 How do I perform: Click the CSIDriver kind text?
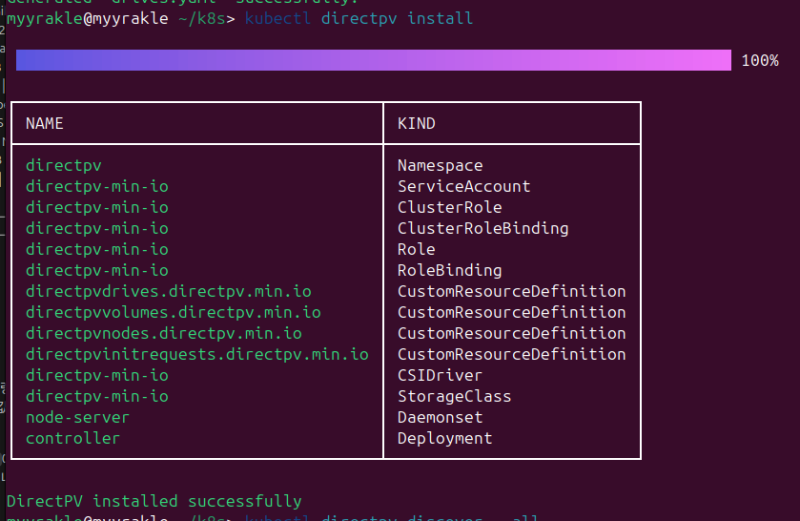440,376
